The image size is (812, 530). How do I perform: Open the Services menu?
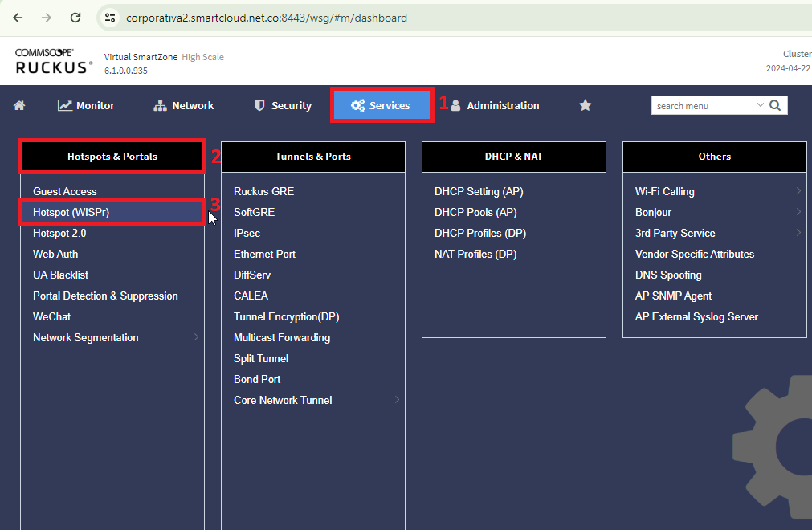(x=382, y=105)
